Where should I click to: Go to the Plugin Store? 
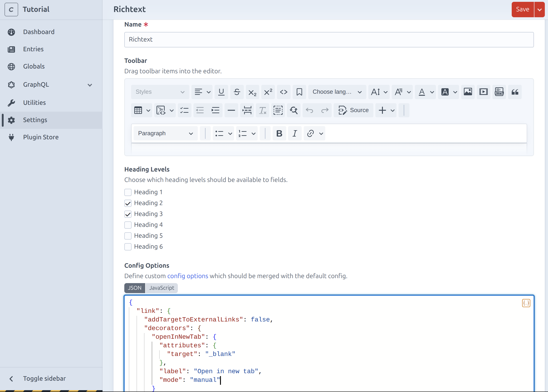tap(41, 137)
